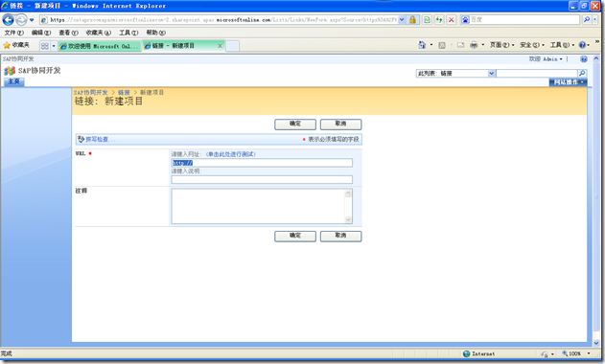605x364 pixels.
Task: Click the Read Mail icon
Action: (x=460, y=45)
